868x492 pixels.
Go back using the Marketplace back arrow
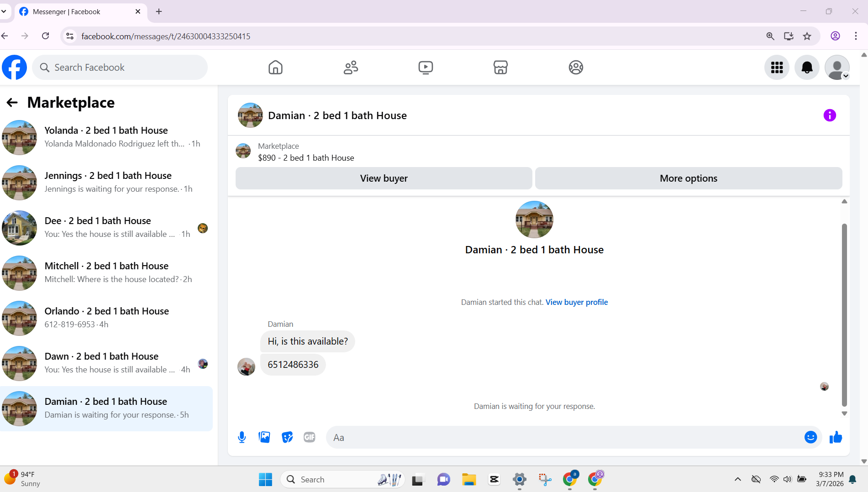tap(12, 103)
